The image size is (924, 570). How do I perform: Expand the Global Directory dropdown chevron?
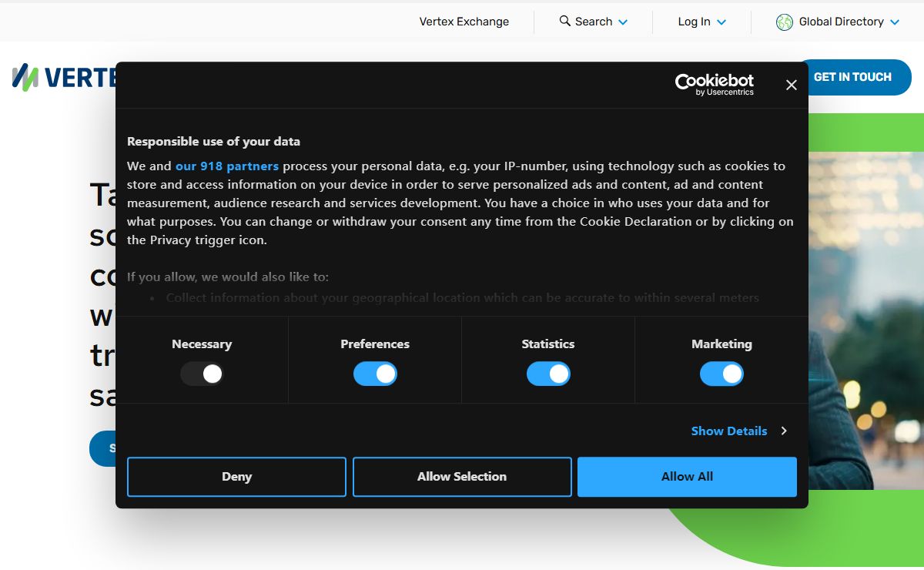[895, 22]
